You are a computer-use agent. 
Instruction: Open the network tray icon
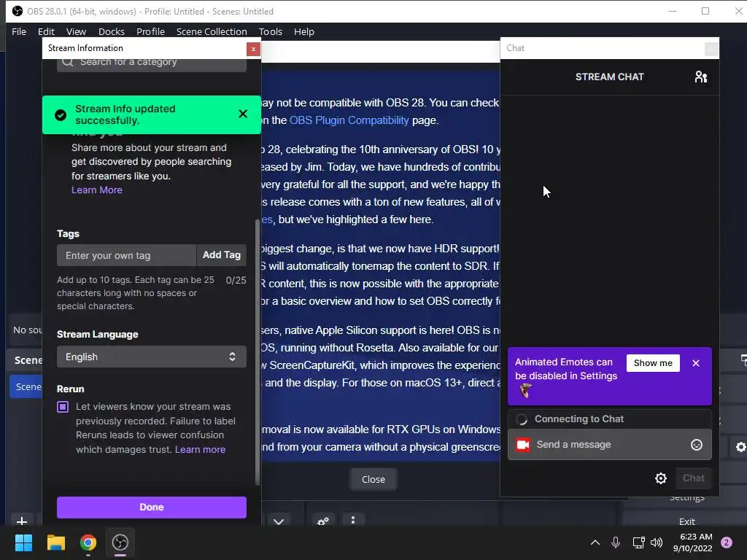[638, 542]
